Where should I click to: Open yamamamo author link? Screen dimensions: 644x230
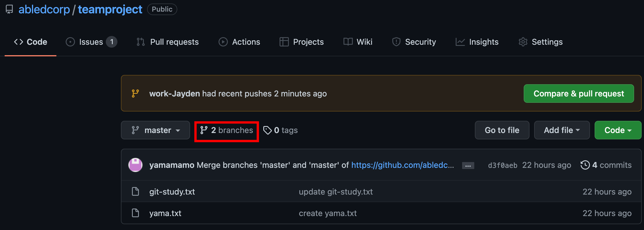click(x=172, y=165)
